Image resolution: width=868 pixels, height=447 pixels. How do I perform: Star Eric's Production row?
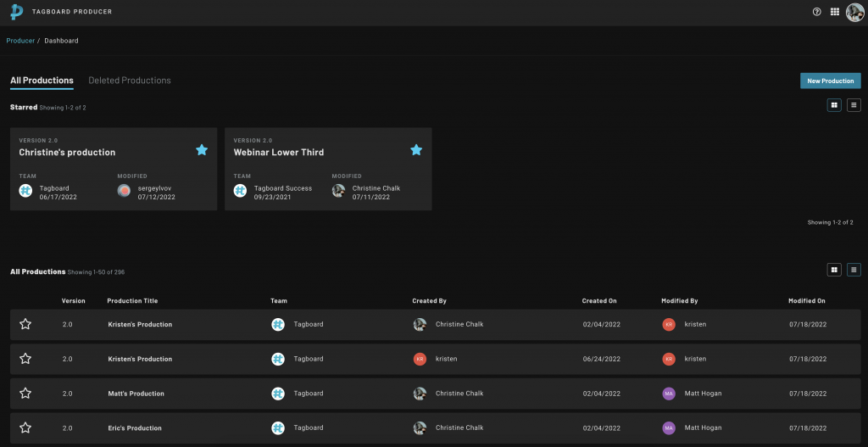[x=25, y=427]
